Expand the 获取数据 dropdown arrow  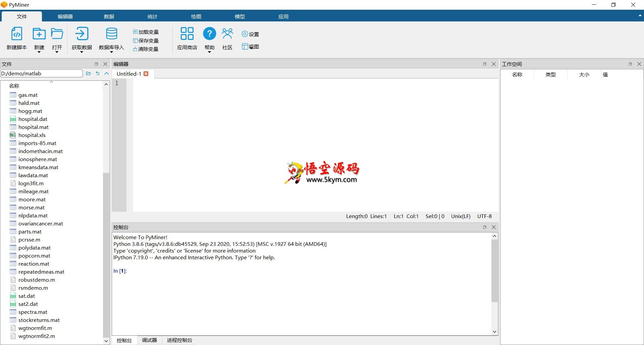[82, 52]
